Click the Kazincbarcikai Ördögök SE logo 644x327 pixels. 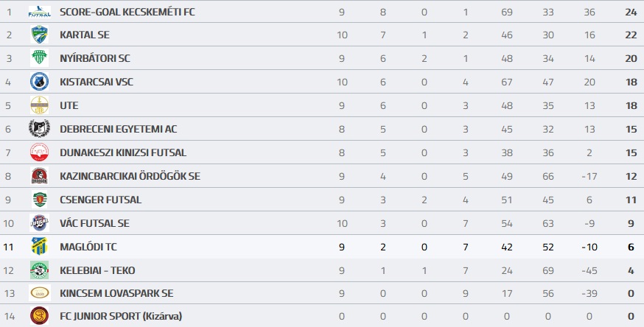point(39,176)
